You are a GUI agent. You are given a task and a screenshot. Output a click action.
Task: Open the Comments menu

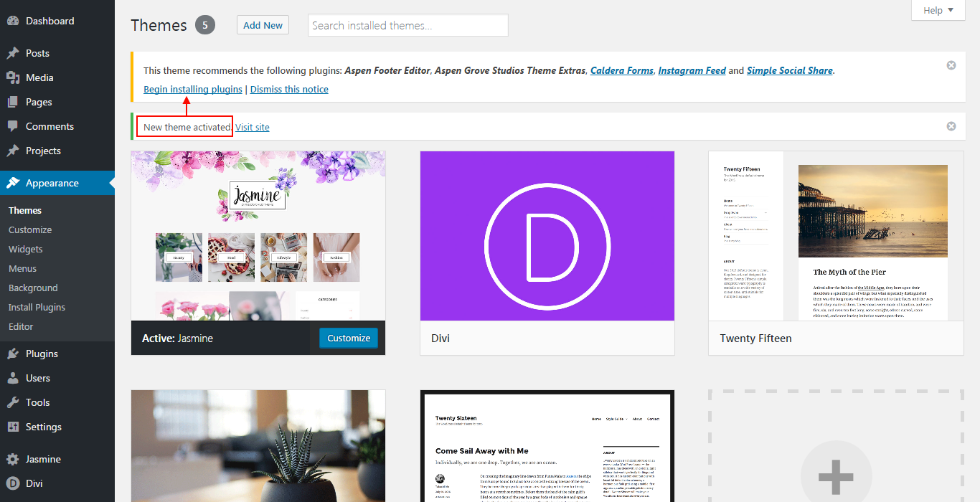(57, 126)
